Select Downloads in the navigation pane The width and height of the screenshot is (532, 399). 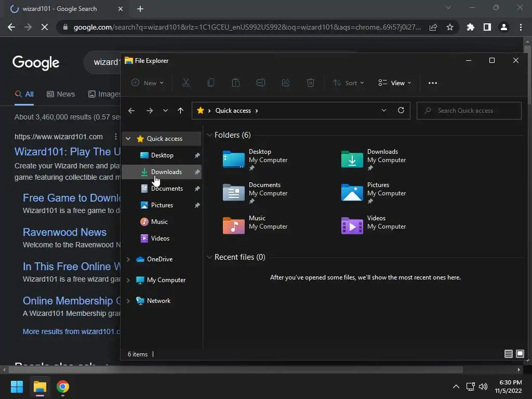(162, 171)
